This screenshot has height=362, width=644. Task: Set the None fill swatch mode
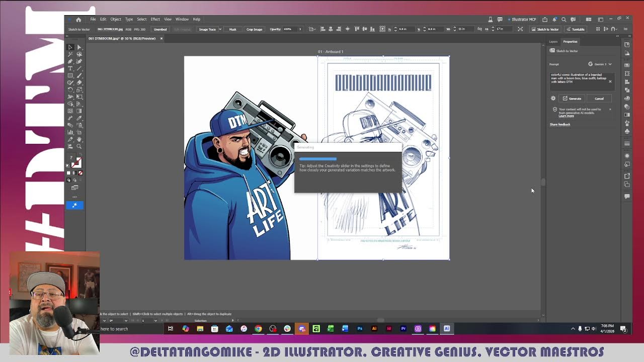click(x=80, y=173)
